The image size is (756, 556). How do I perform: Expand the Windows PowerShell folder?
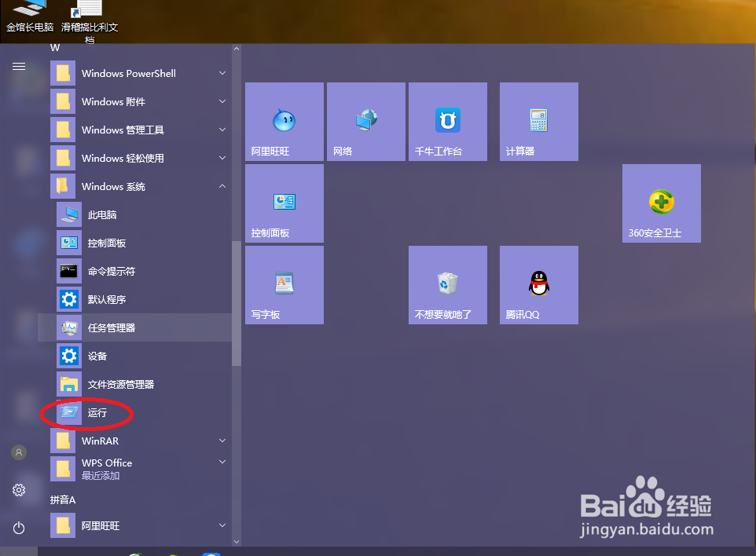(221, 73)
